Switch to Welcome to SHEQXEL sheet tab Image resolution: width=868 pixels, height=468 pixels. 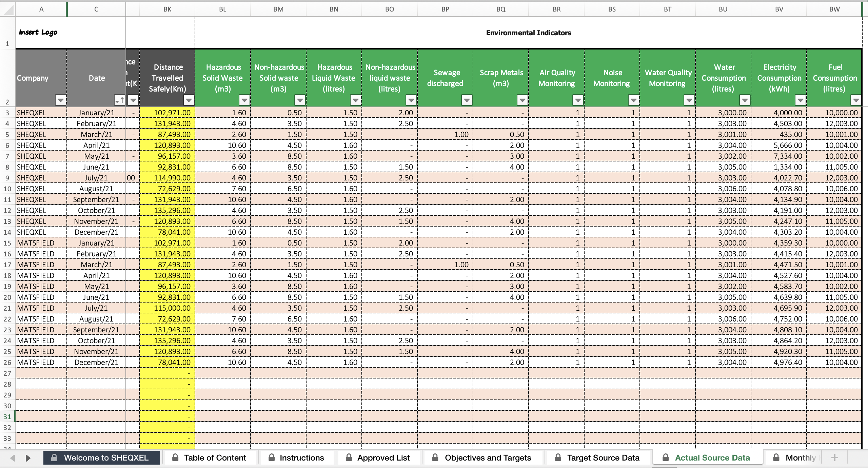102,458
